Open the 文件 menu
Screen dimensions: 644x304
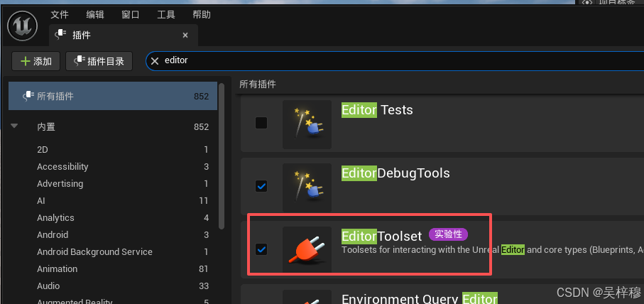[x=60, y=15]
